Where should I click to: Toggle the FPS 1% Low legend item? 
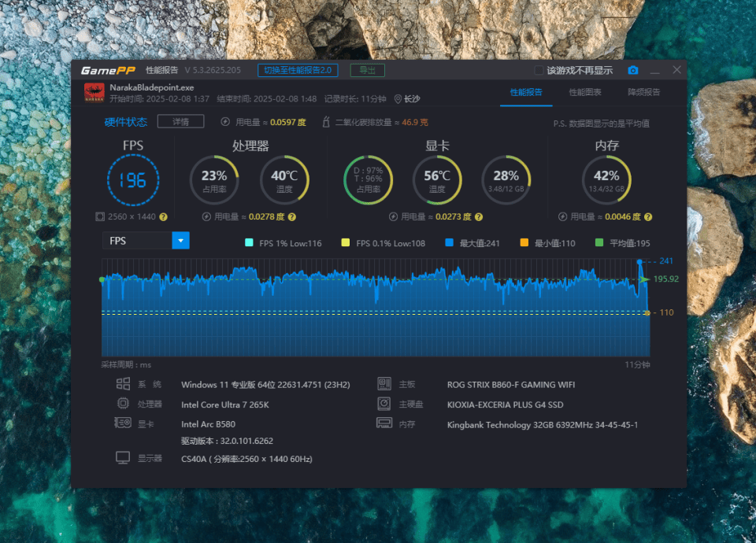[x=283, y=243]
